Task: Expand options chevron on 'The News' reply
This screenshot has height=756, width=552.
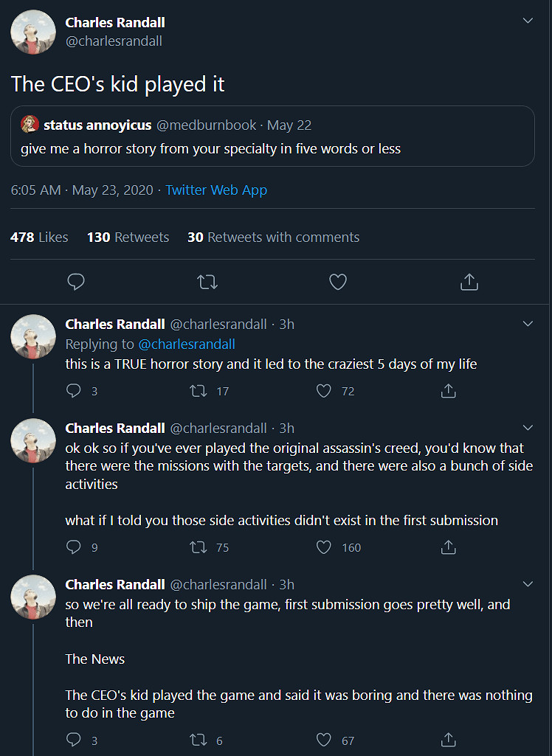Action: [528, 584]
